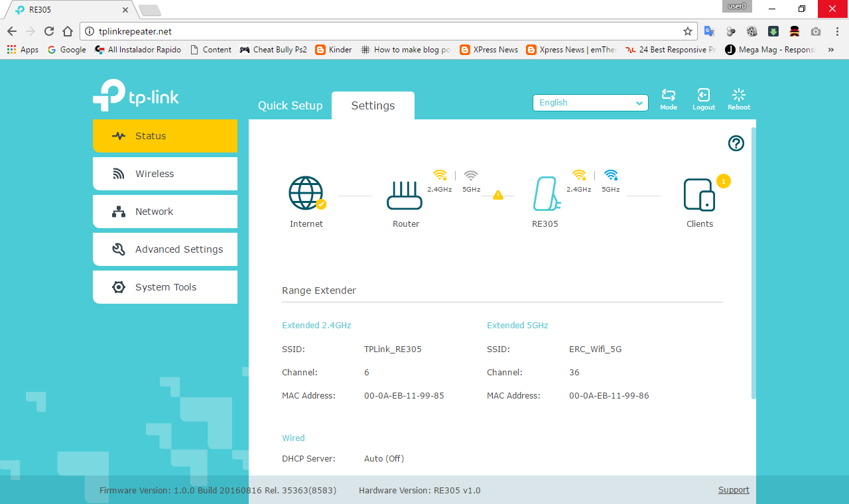This screenshot has height=504, width=849.
Task: Click the green download extension icon
Action: (x=773, y=31)
